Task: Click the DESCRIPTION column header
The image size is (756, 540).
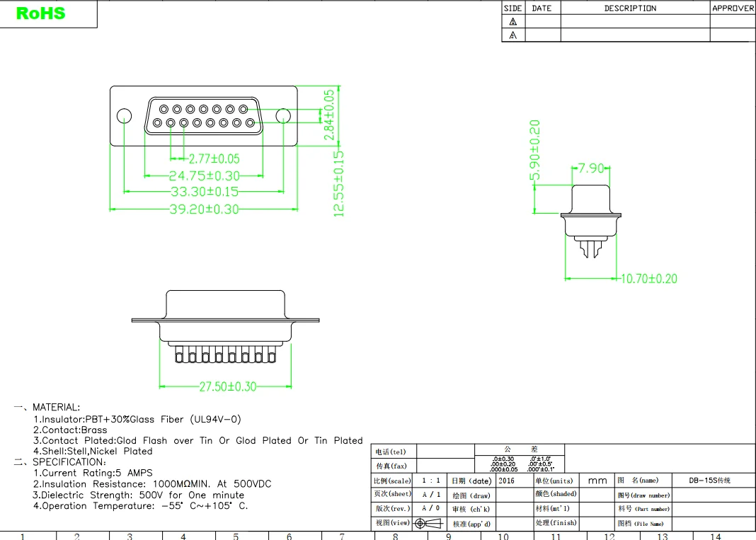Action: click(630, 8)
